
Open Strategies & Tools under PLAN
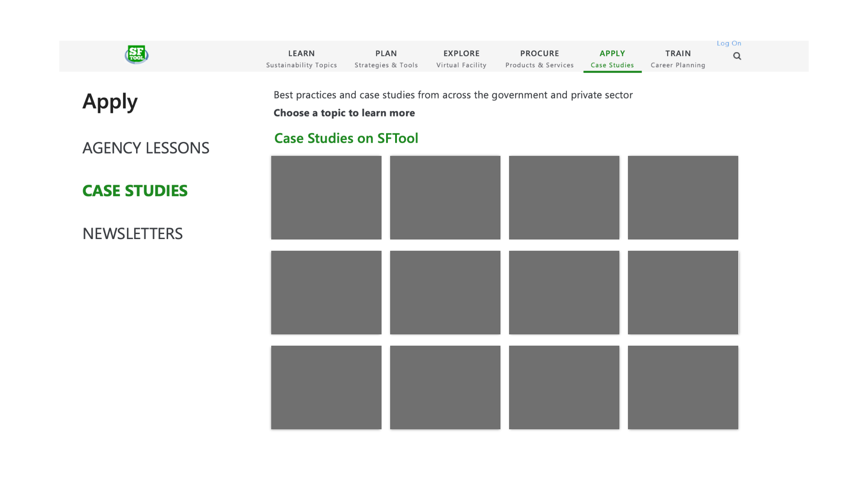[386, 65]
